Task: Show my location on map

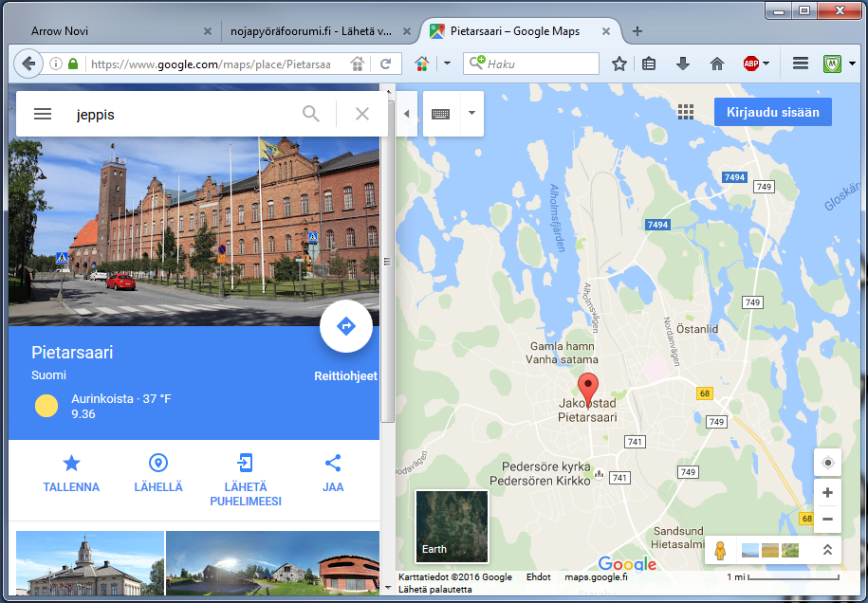Action: click(827, 463)
